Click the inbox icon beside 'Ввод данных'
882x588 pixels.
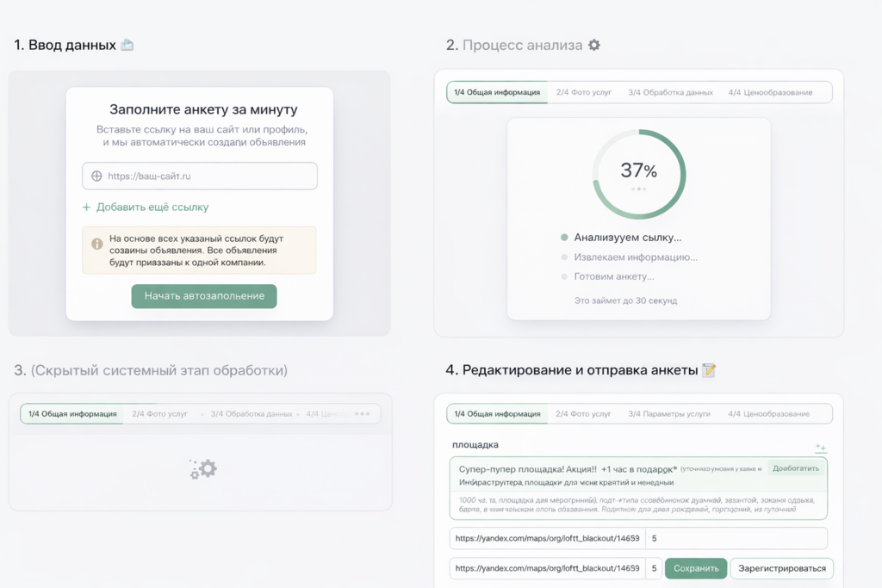coord(127,45)
